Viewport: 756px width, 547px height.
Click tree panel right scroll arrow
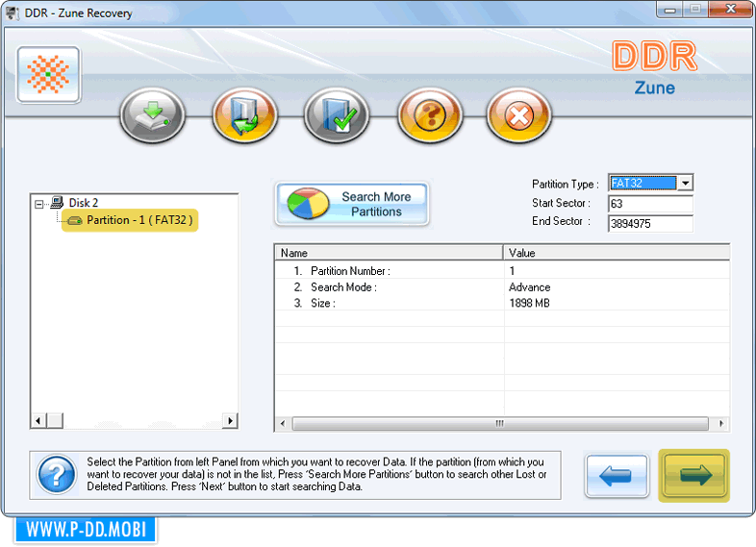point(230,421)
